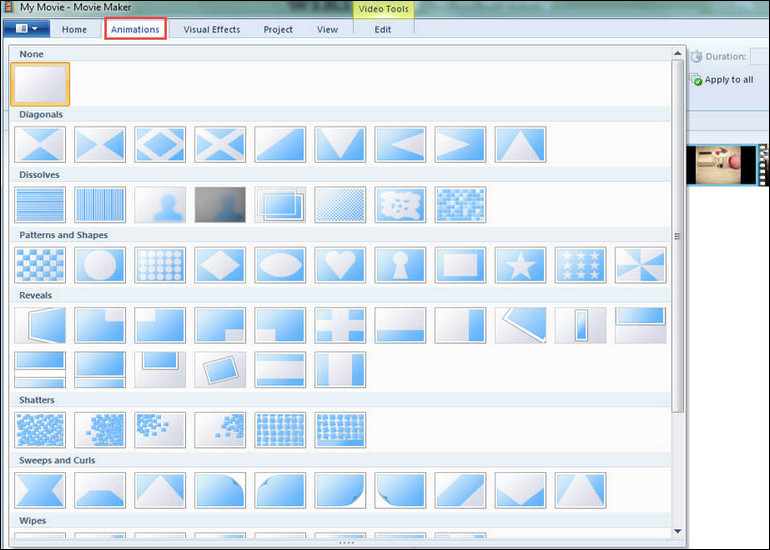Click the "Sweeps and Curls" heading
The image size is (770, 550).
tap(57, 461)
